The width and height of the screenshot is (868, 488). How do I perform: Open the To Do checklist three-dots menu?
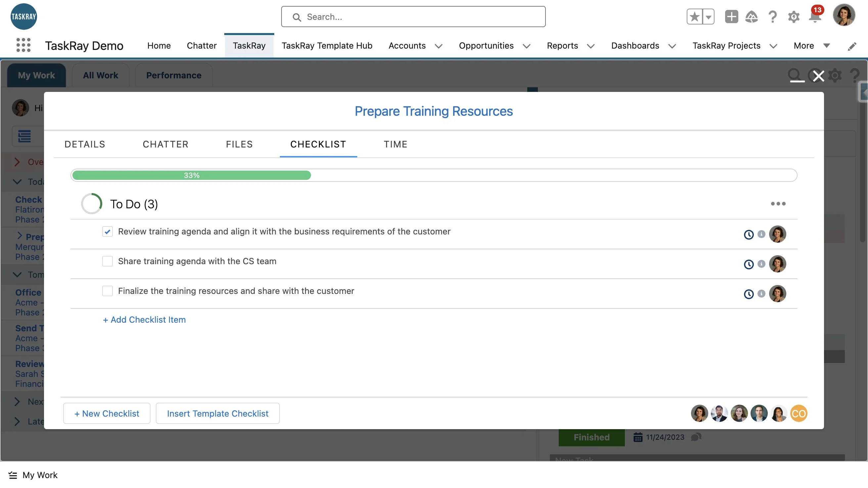tap(778, 204)
